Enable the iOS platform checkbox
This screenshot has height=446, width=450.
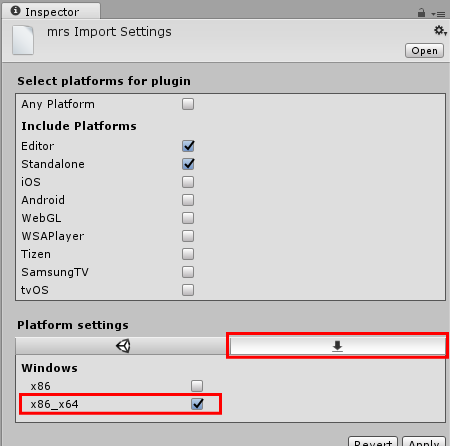(x=188, y=182)
